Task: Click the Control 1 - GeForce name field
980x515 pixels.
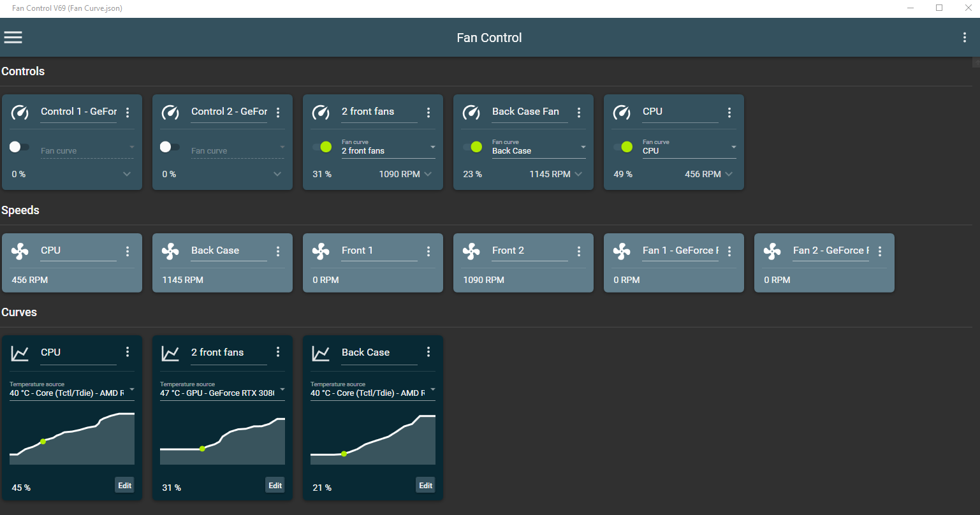Action: pos(78,112)
